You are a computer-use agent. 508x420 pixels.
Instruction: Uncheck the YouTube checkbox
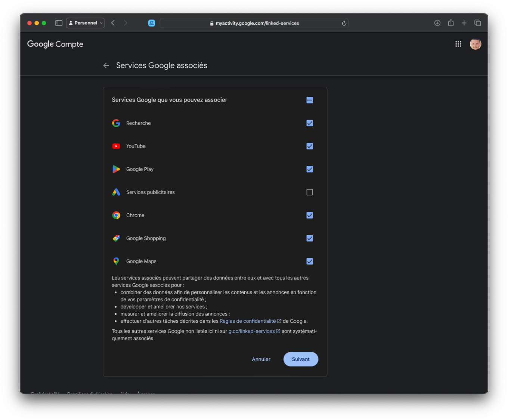tap(310, 146)
